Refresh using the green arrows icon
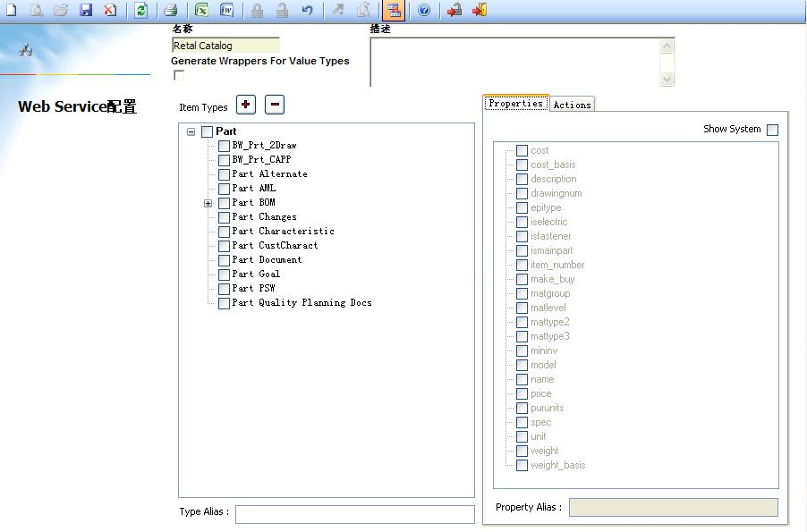This screenshot has height=532, width=807. point(140,10)
